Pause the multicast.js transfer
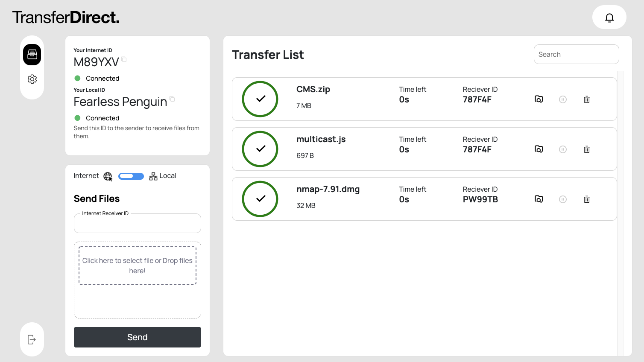Screen dimensions: 644x362 pyautogui.click(x=563, y=149)
